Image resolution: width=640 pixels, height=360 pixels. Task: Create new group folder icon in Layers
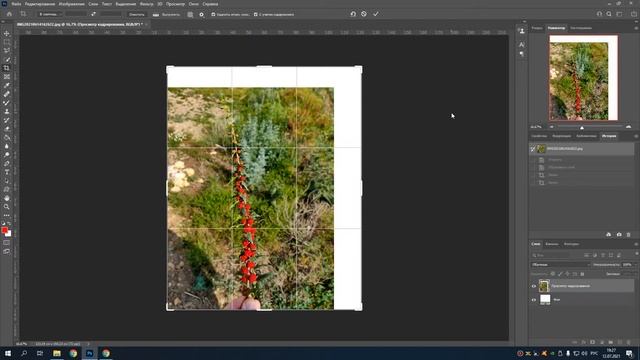click(x=611, y=342)
